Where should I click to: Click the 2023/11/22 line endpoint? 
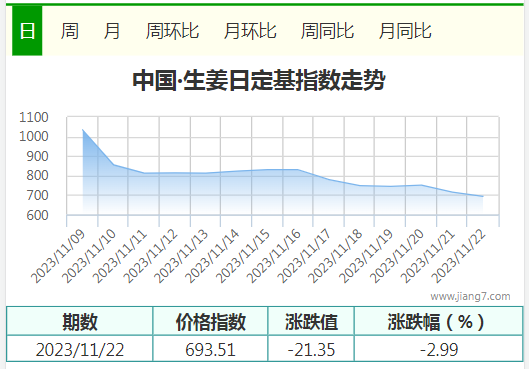tap(483, 196)
